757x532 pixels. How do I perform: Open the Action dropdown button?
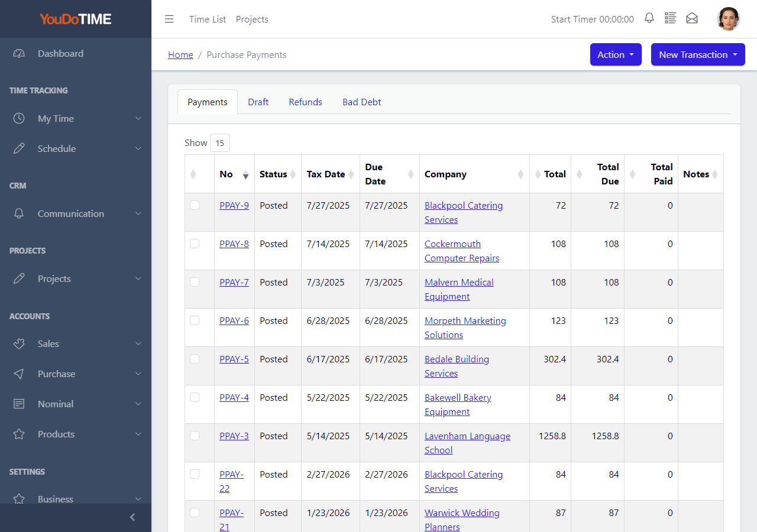(616, 54)
